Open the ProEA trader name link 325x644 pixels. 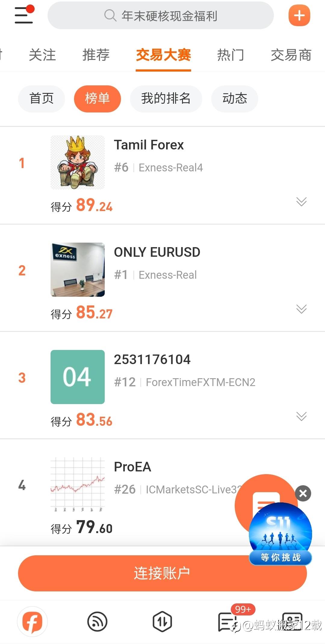click(132, 467)
